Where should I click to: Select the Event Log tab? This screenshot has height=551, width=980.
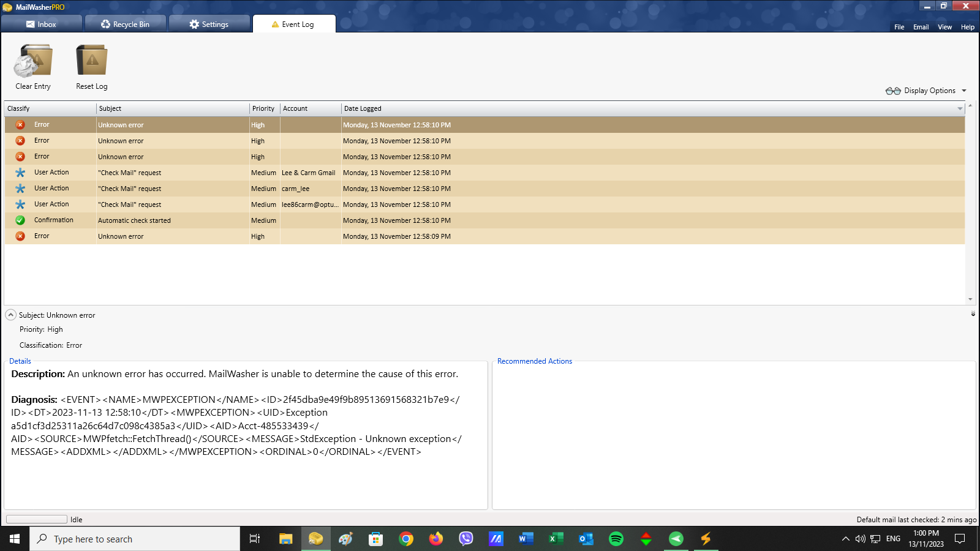(x=293, y=24)
